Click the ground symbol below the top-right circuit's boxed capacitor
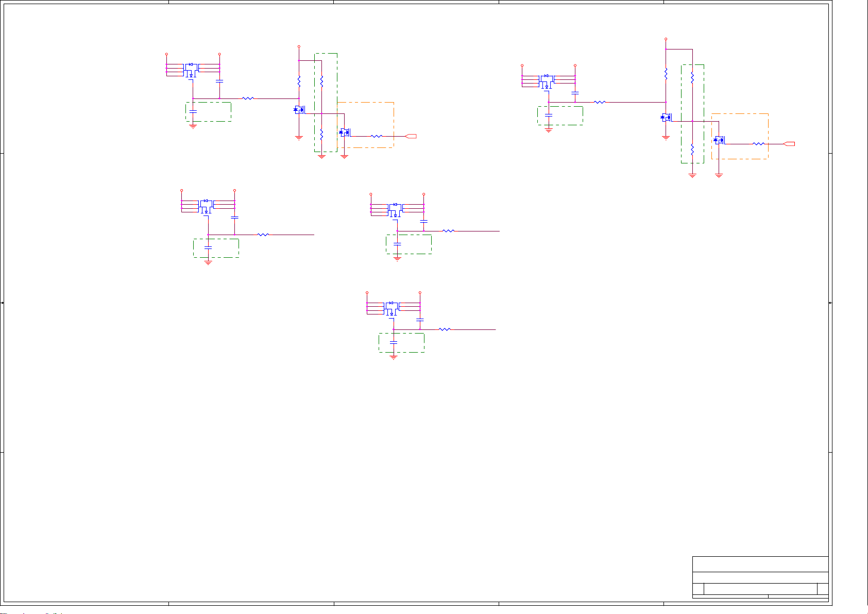Screen dimensions: 868x614 coord(549,130)
